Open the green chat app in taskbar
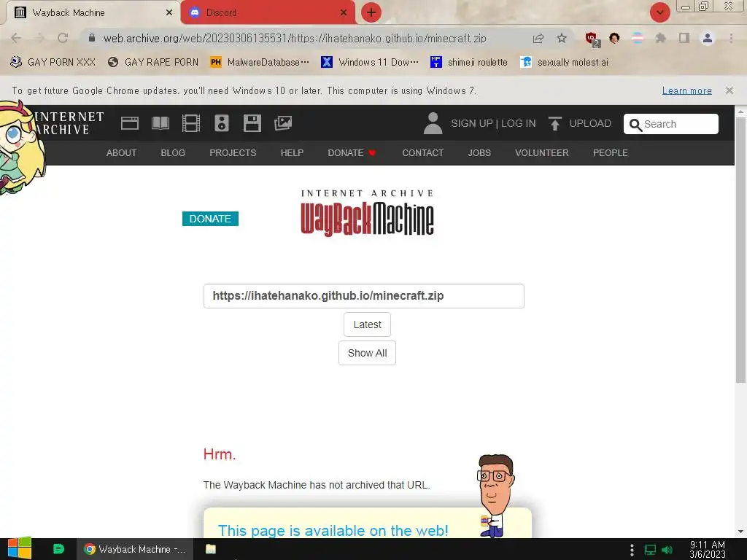 pyautogui.click(x=58, y=549)
